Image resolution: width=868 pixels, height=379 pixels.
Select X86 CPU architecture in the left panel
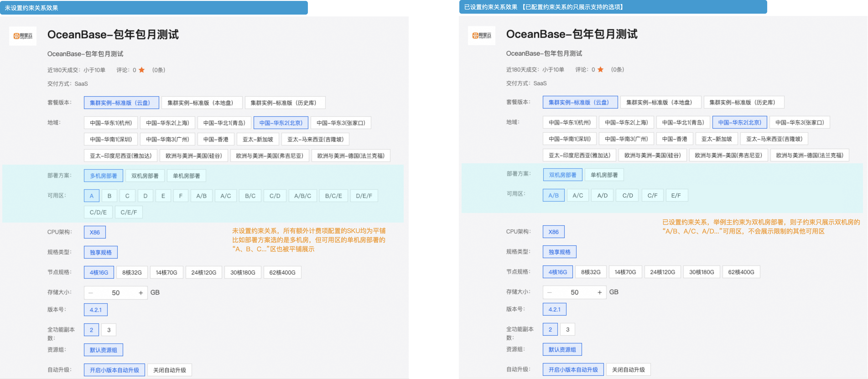95,232
